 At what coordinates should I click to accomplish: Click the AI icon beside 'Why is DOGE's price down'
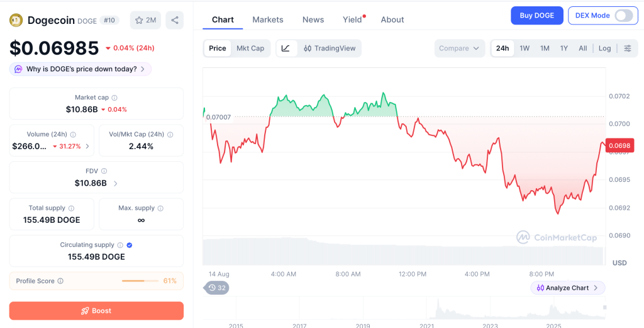(x=18, y=69)
